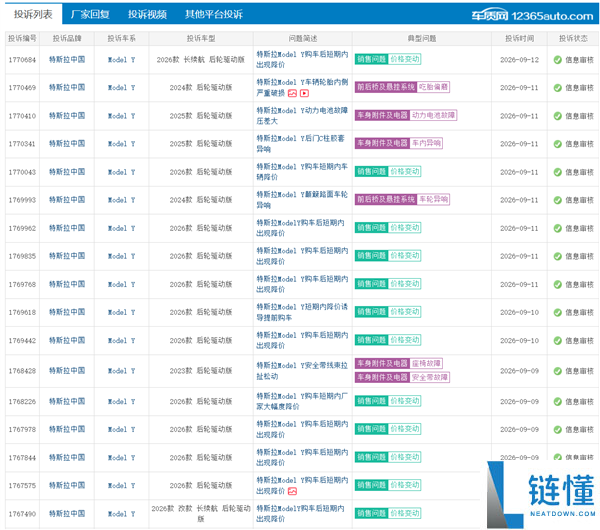Click the green check icon for complaint 1768226
Image resolution: width=600 pixels, height=530 pixels.
click(x=558, y=401)
